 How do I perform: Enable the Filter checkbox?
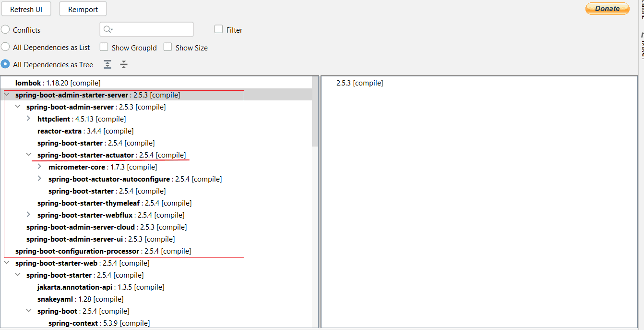218,29
